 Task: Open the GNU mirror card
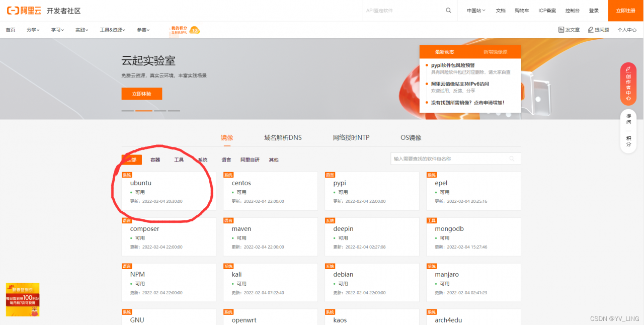coord(169,317)
